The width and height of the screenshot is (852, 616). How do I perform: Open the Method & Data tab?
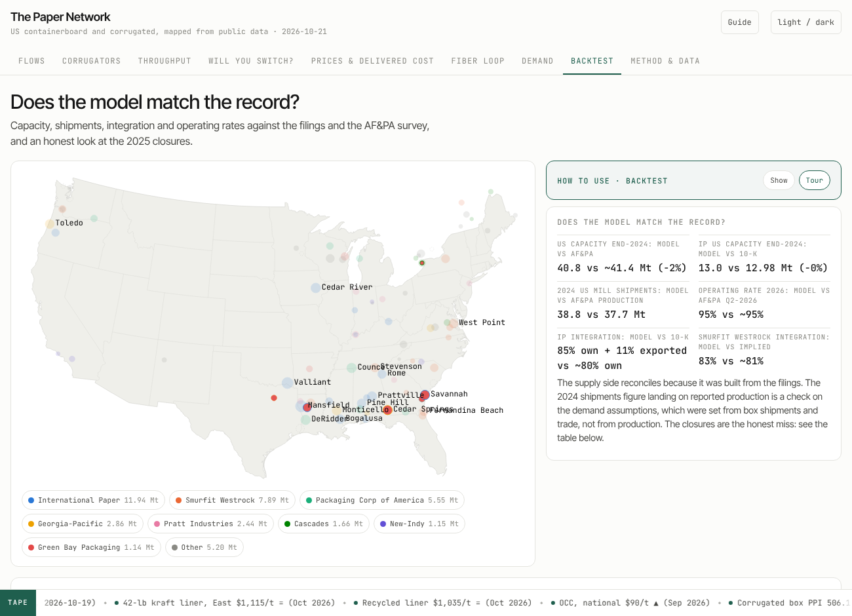665,61
